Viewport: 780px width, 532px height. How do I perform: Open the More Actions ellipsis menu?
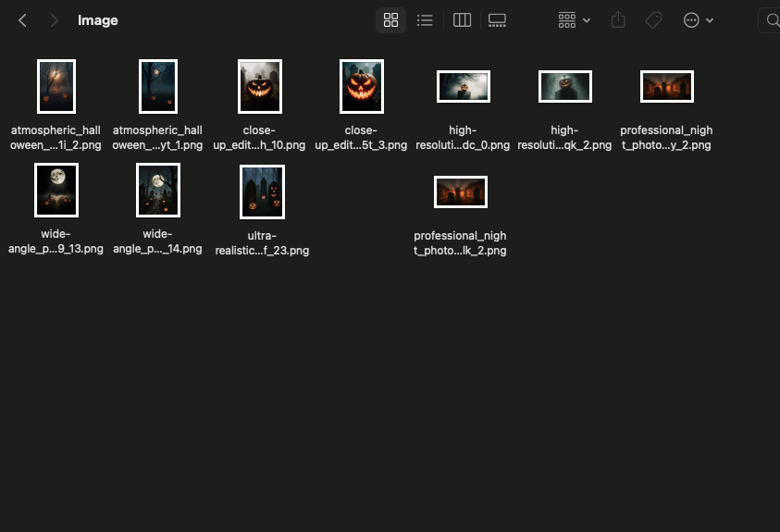(698, 20)
